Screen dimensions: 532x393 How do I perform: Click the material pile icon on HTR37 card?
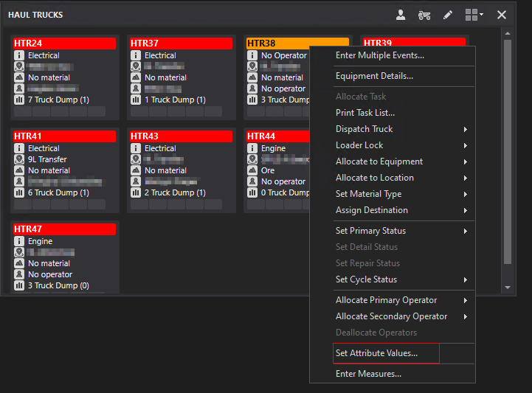click(136, 77)
